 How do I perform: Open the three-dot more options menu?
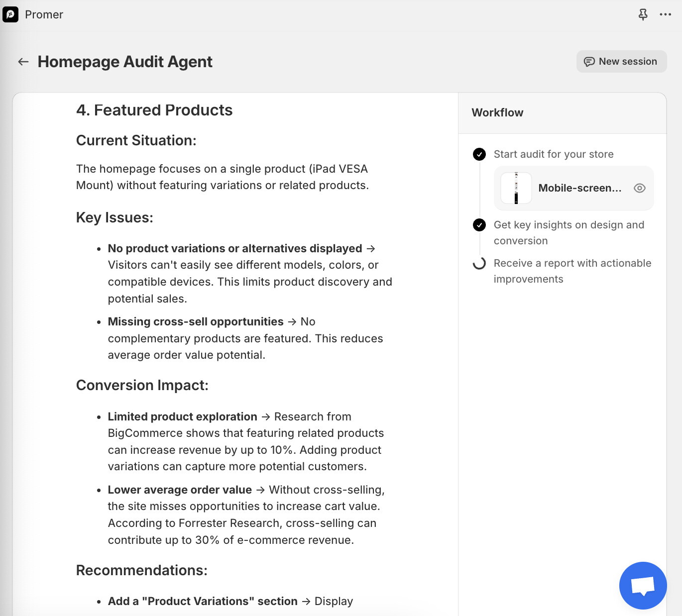pos(666,14)
